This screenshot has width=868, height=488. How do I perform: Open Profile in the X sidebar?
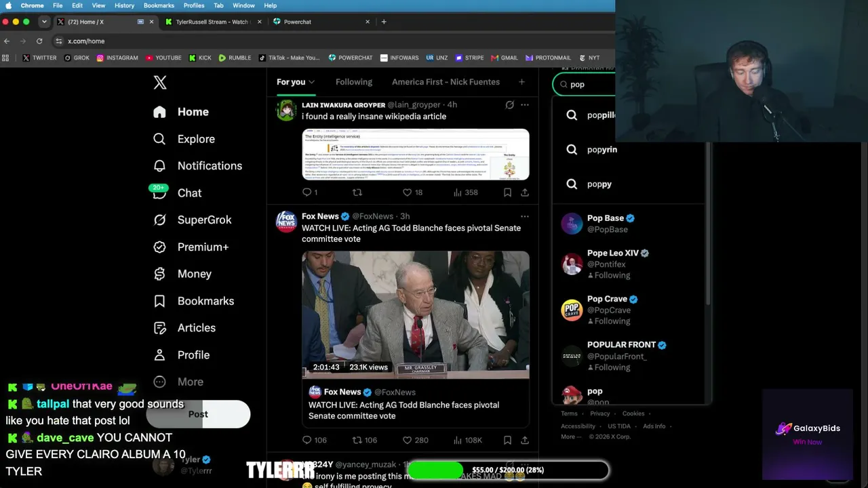[x=181, y=355]
